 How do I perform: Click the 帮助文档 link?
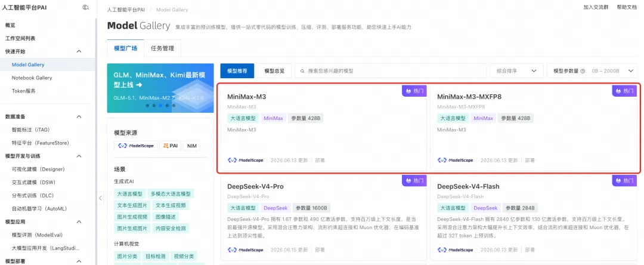click(627, 7)
